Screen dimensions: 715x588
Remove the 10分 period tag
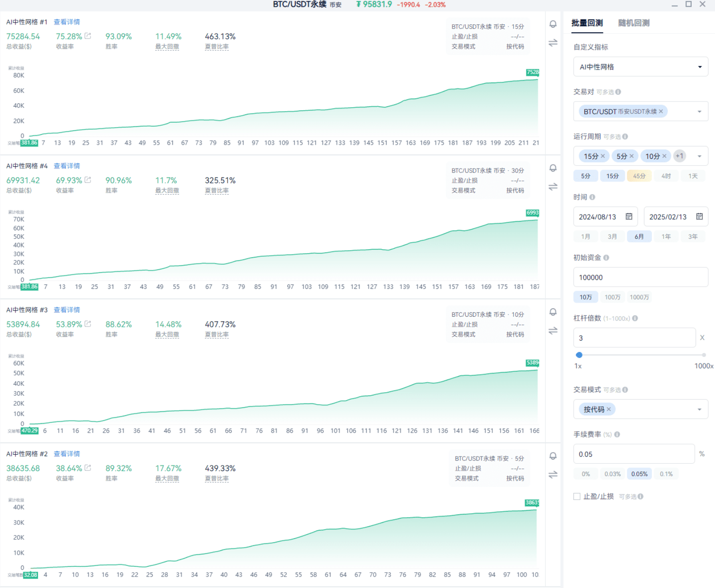click(x=664, y=156)
